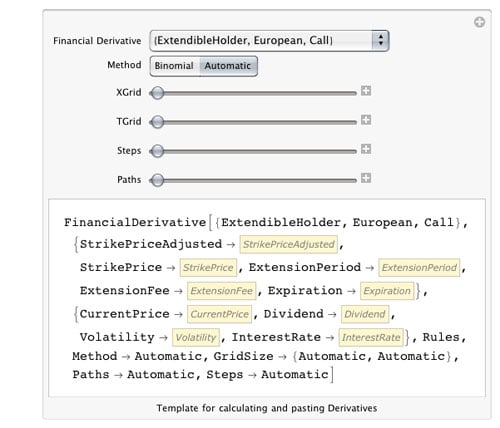Click the Expiration placeholder field
This screenshot has width=500, height=428.
[387, 291]
